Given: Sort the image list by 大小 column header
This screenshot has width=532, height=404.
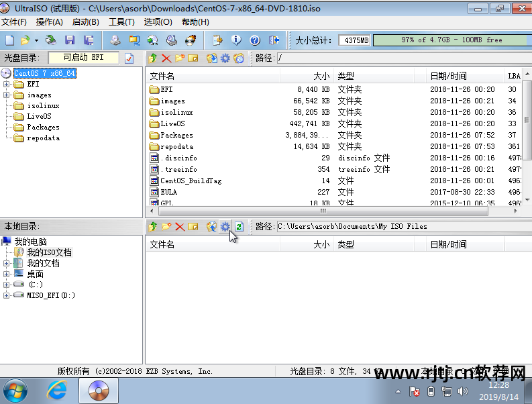Looking at the screenshot, I should tap(307, 76).
